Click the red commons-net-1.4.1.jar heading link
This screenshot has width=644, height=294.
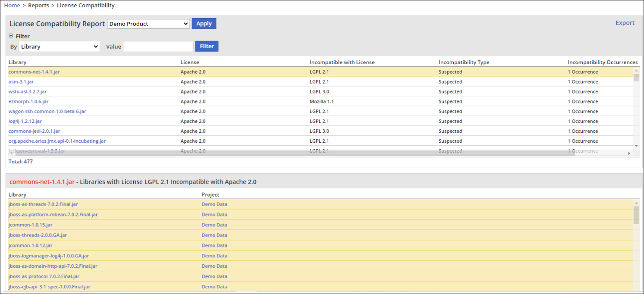tap(42, 182)
